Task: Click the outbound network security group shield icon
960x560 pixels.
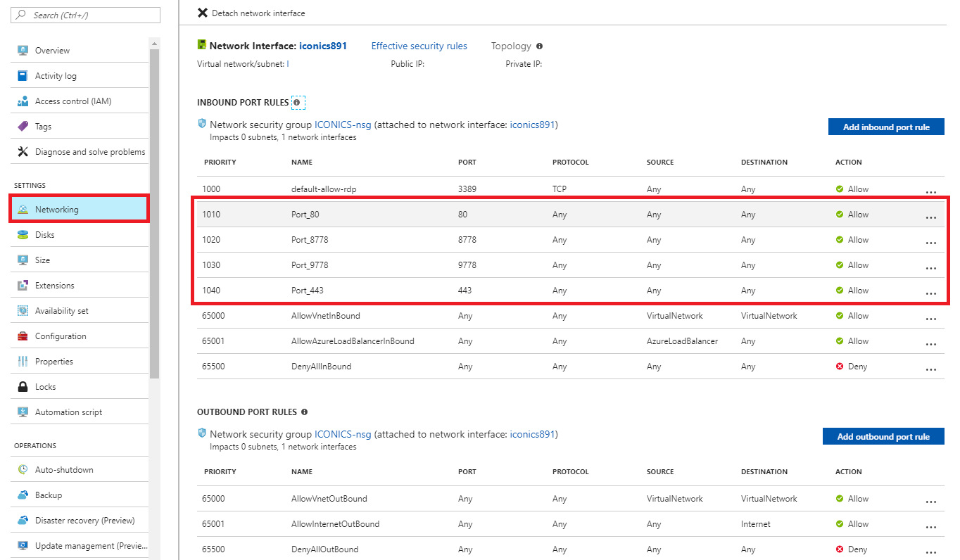Action: click(202, 433)
